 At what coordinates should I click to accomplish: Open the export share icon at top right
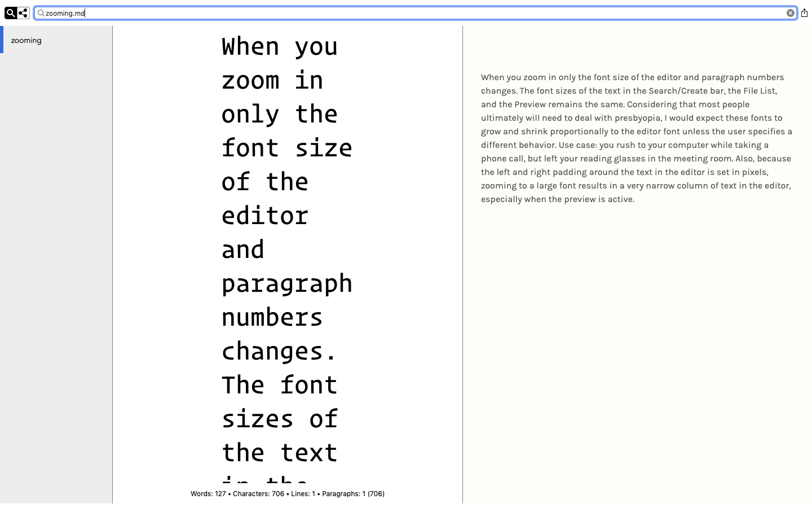coord(804,13)
